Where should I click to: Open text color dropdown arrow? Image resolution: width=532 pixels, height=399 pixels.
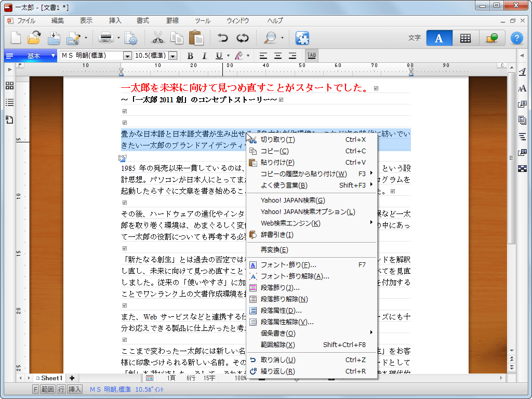point(248,56)
